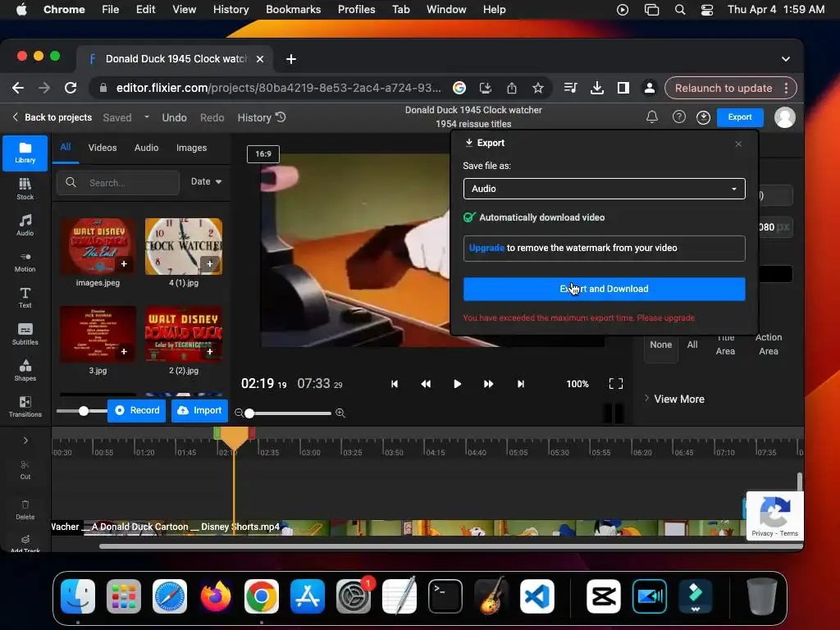
Task: Play the video preview
Action: [457, 384]
